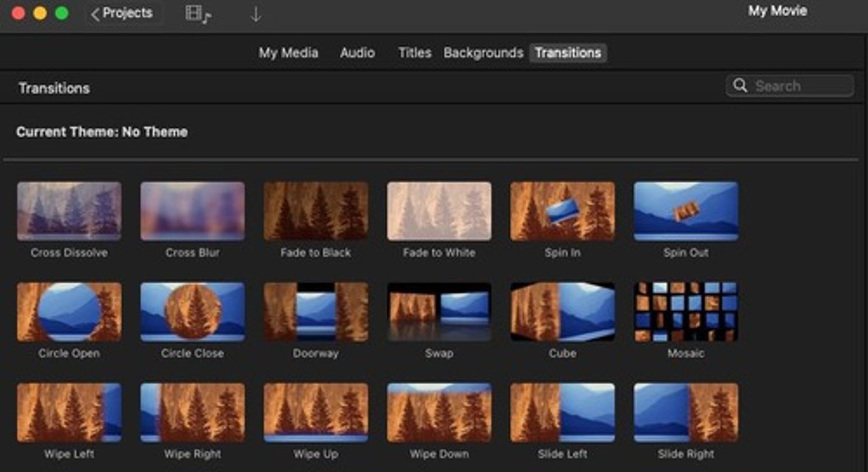Choose the Wipe Left transition
The width and height of the screenshot is (868, 472).
(x=69, y=413)
